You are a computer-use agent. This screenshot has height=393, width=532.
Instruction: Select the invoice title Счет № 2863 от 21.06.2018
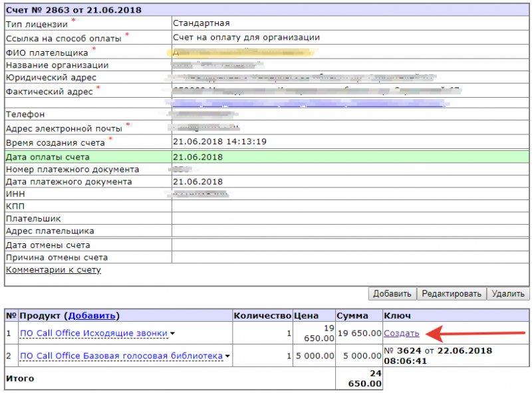[x=74, y=10]
